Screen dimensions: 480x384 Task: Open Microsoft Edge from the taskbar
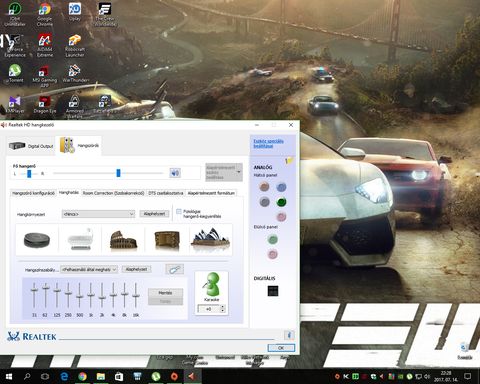[x=64, y=377]
